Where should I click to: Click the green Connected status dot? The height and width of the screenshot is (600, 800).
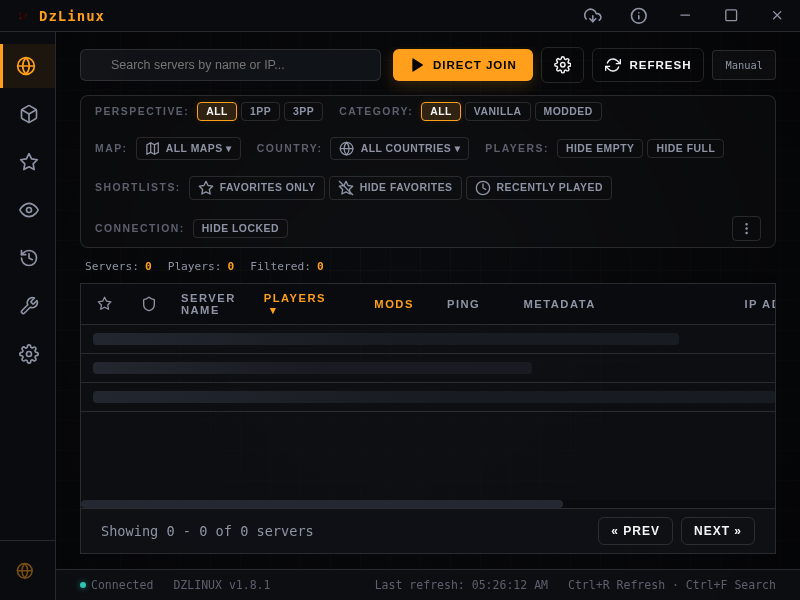pos(83,585)
